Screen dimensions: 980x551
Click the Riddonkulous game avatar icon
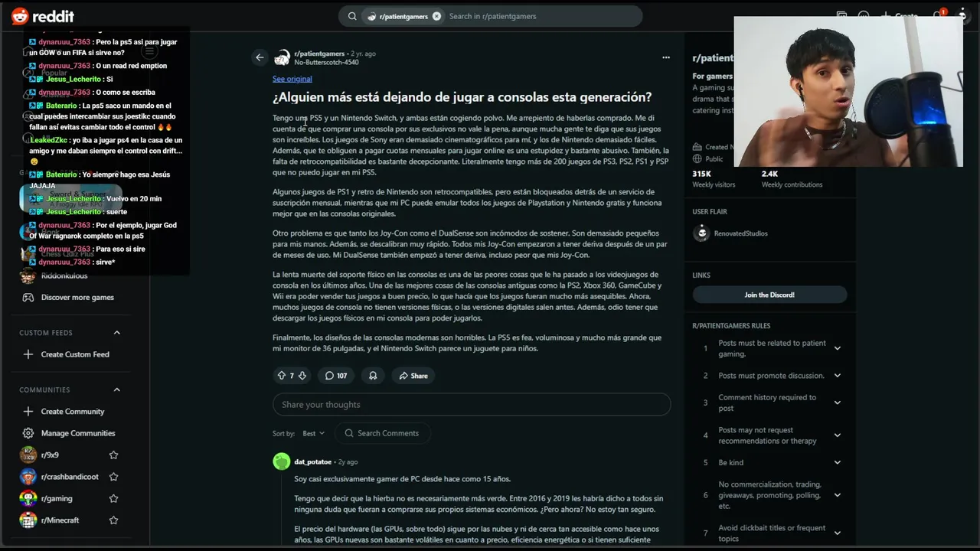(28, 275)
